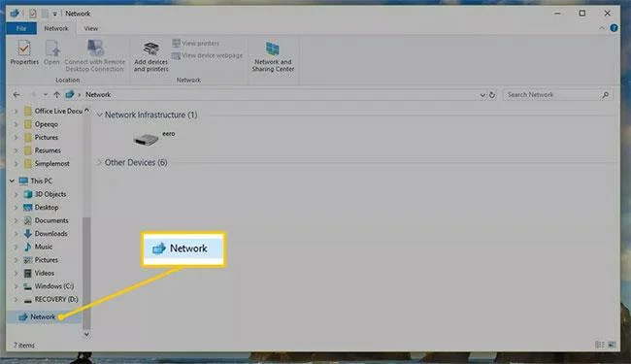Select the RECOVERY (D:) drive
Viewport: 631px width, 364px height.
50,299
